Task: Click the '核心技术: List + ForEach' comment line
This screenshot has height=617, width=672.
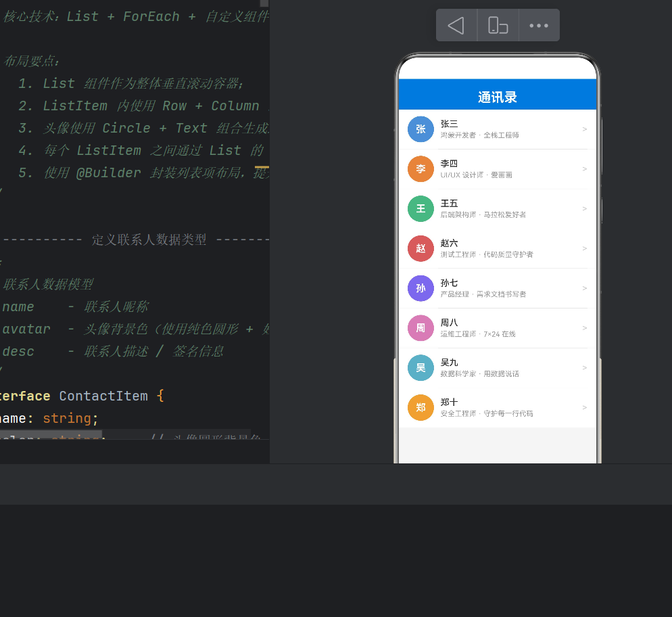Action: [136, 16]
